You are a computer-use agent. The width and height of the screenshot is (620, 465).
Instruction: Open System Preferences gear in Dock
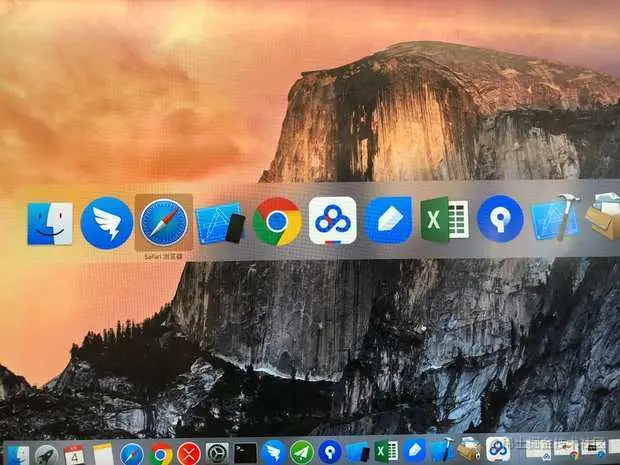tap(217, 453)
